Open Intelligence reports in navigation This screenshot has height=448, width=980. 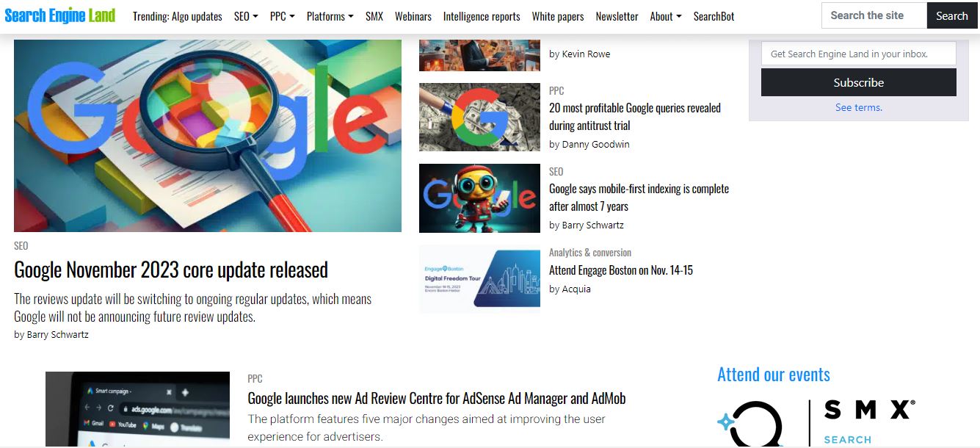click(482, 16)
